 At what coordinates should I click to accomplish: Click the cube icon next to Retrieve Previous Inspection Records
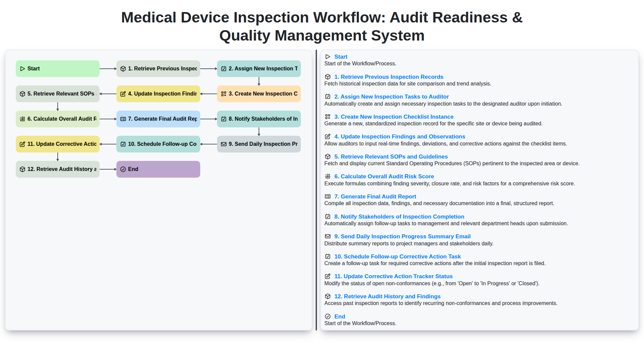click(x=328, y=77)
